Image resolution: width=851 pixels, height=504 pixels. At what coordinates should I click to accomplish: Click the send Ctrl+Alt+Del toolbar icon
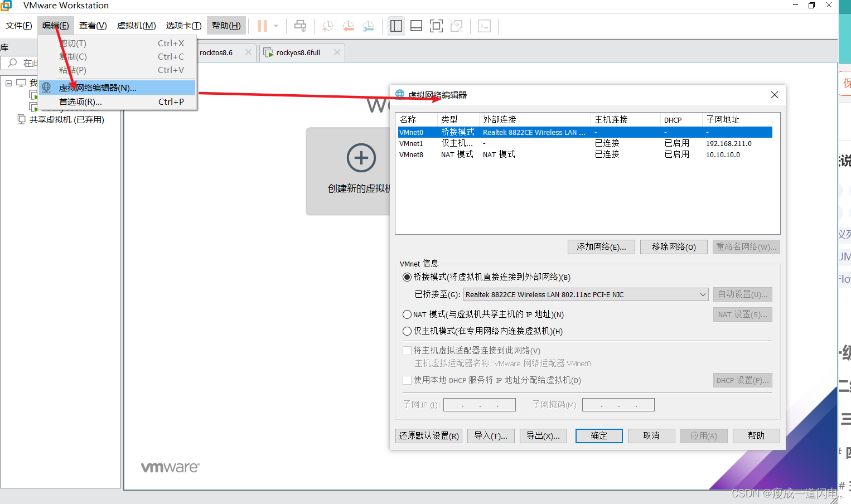(300, 26)
